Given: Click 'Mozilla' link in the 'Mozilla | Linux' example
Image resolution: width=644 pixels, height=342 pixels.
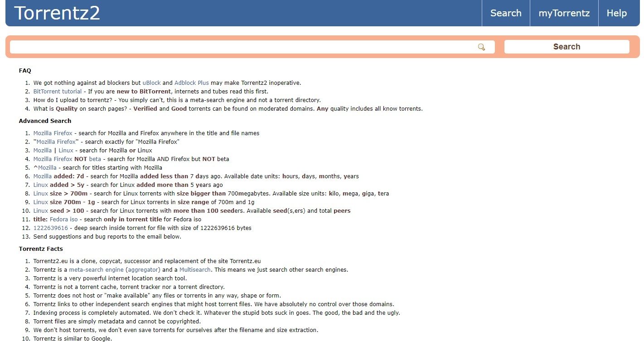Looking at the screenshot, I should [43, 151].
